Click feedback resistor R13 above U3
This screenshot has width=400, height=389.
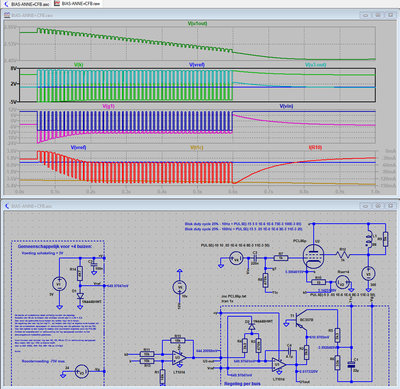pos(177,341)
